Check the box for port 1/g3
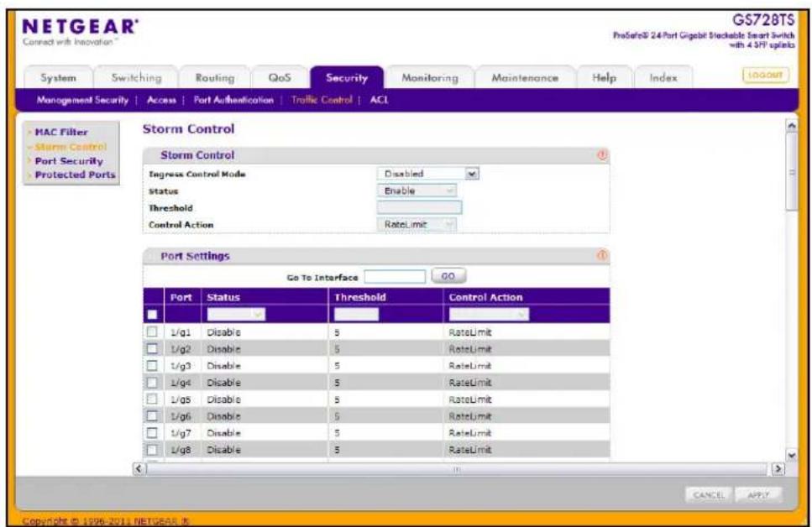The width and height of the screenshot is (812, 527). 152,366
